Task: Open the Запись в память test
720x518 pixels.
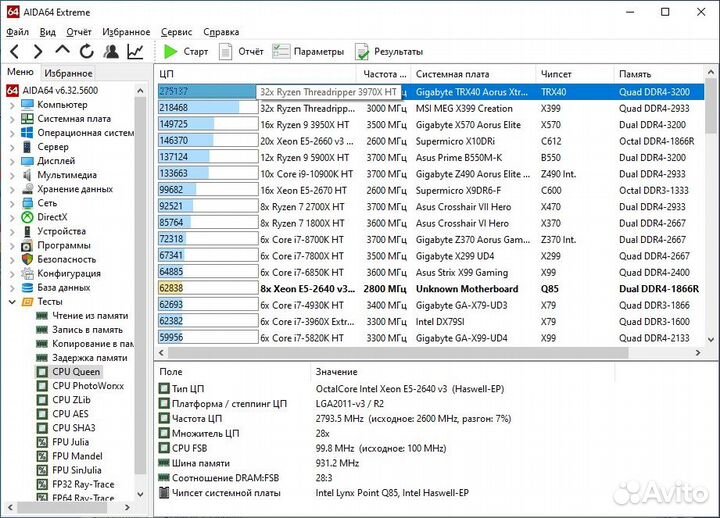Action: pos(80,330)
